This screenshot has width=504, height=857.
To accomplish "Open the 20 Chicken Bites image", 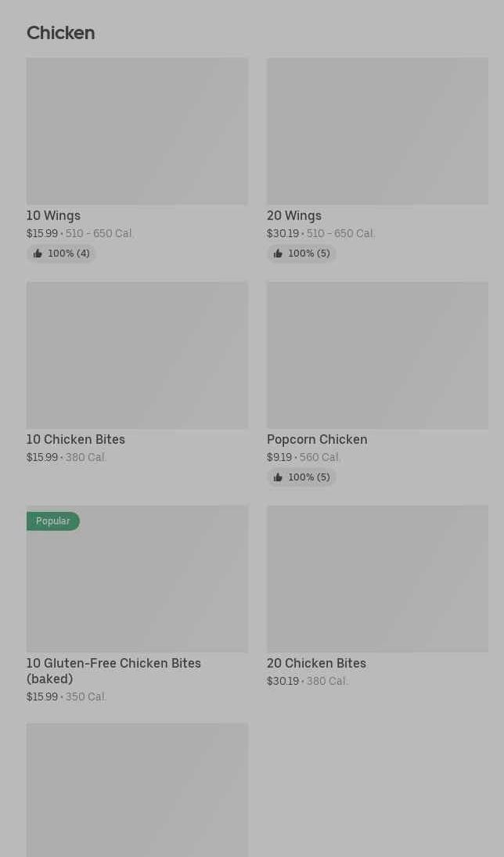I will [377, 578].
